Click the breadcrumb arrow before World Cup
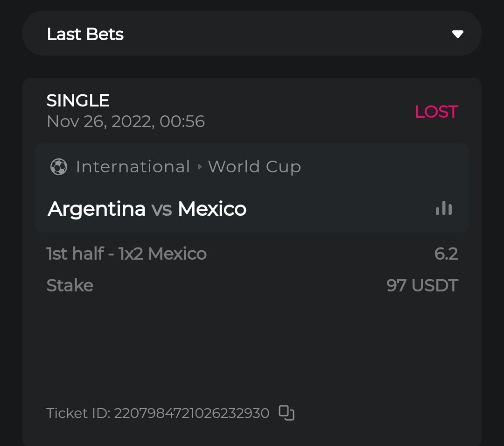The height and width of the screenshot is (446, 504). point(199,167)
